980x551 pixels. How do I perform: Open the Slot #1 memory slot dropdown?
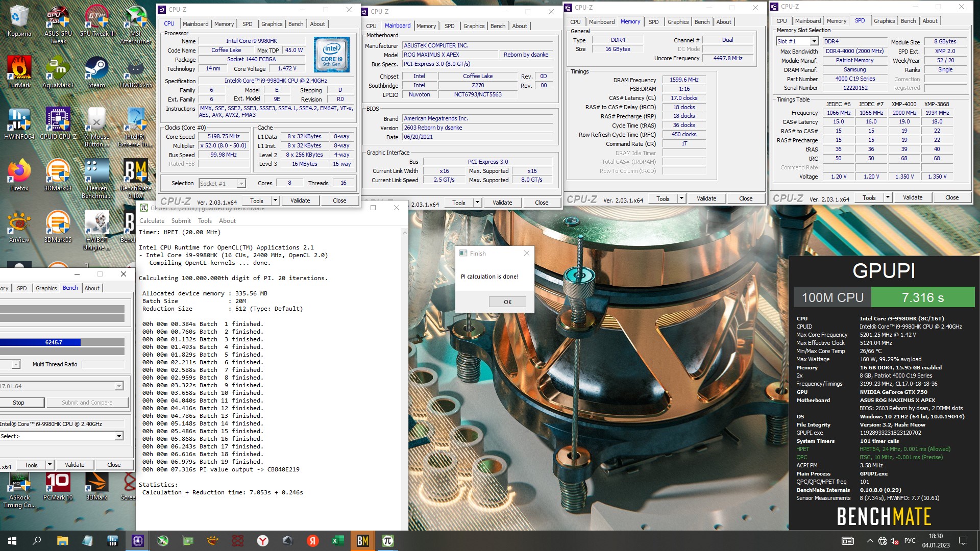[797, 41]
